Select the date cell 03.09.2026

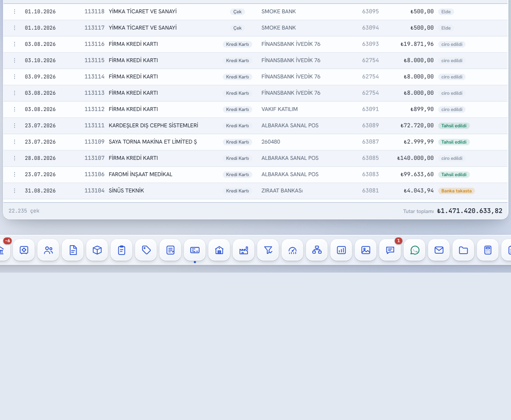tap(40, 77)
